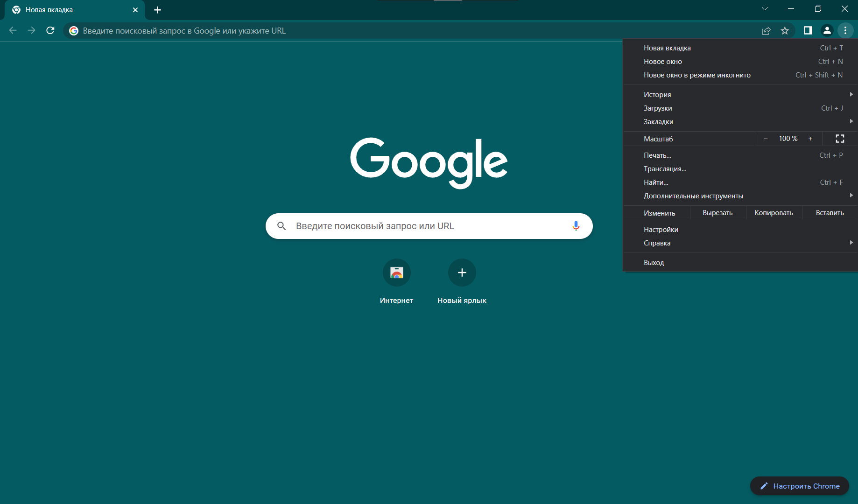Reload the current page

(x=50, y=31)
